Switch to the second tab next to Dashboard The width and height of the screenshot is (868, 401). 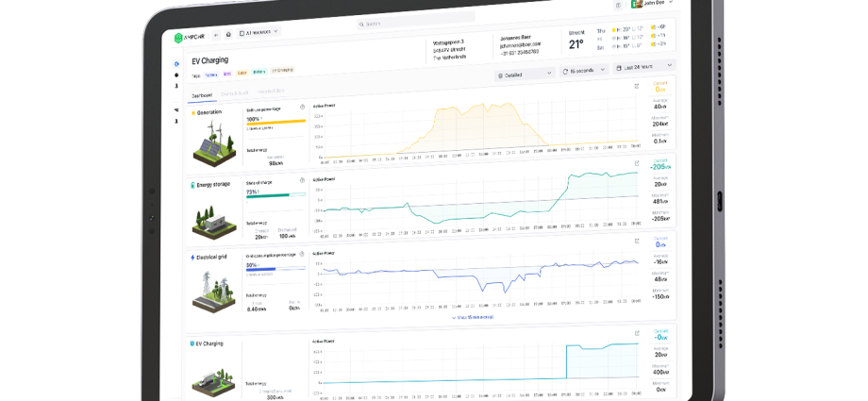tap(236, 93)
